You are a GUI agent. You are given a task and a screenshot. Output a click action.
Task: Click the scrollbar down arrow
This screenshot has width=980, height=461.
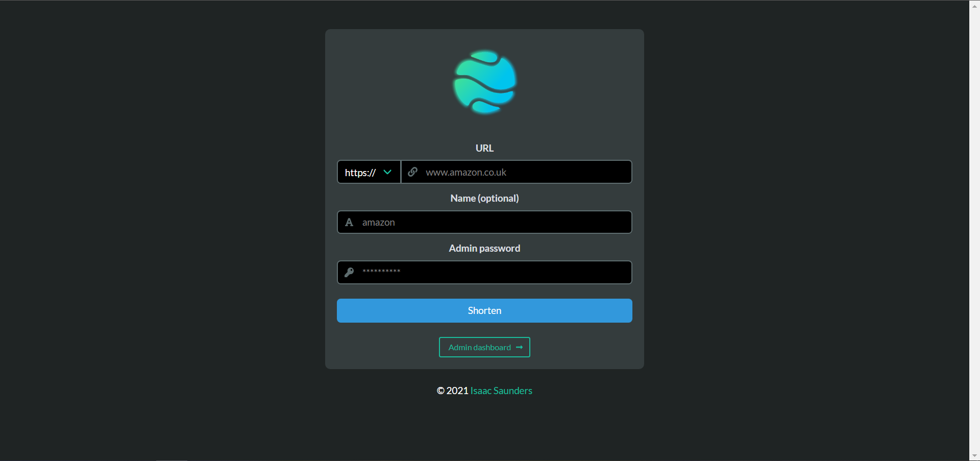click(x=974, y=455)
